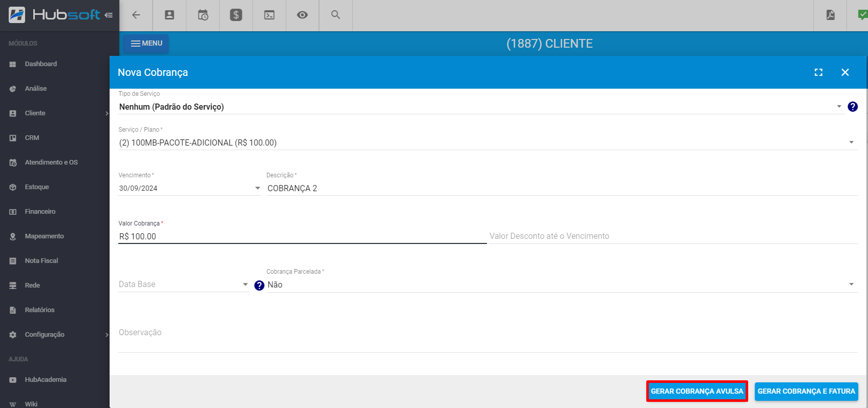Click the Análise pie chart icon
Image resolution: width=868 pixels, height=408 pixels.
13,89
